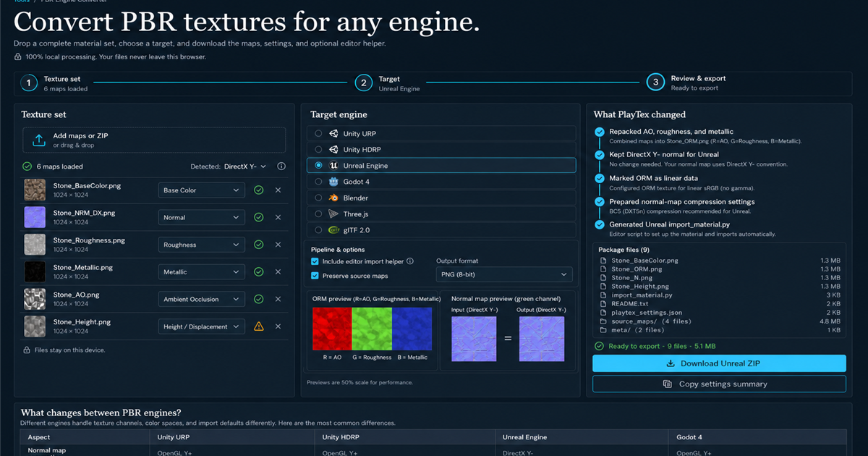The height and width of the screenshot is (456, 868).
Task: Select the Unreal Engine radio button
Action: (318, 166)
